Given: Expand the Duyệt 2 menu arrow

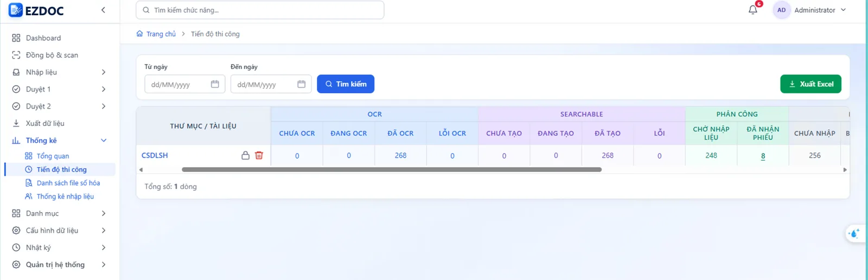Looking at the screenshot, I should pos(104,106).
